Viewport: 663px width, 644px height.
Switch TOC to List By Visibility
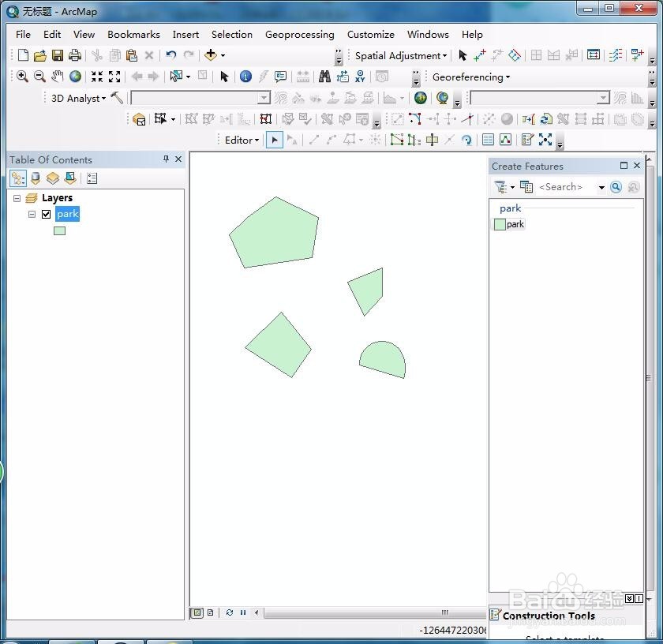[x=53, y=178]
